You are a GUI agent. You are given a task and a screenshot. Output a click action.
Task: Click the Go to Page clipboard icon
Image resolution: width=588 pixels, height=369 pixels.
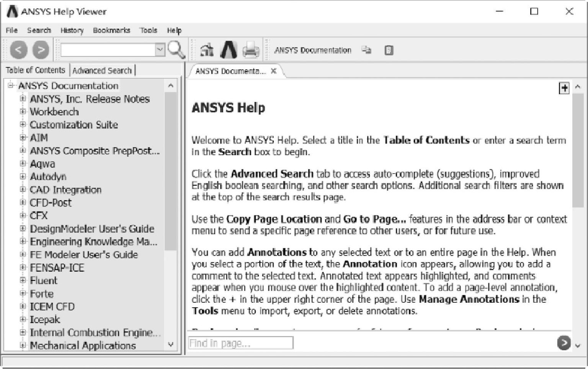(x=389, y=50)
